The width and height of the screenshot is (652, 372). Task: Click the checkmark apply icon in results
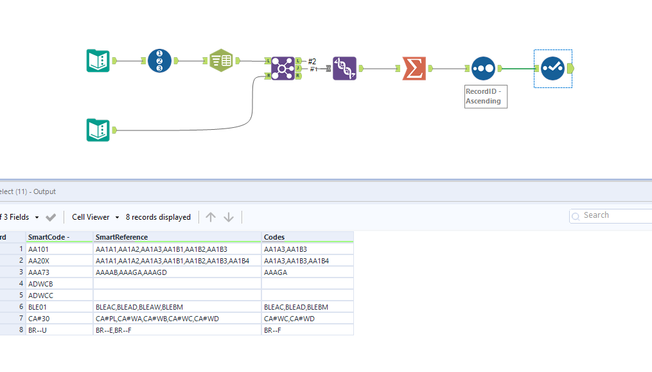(51, 217)
